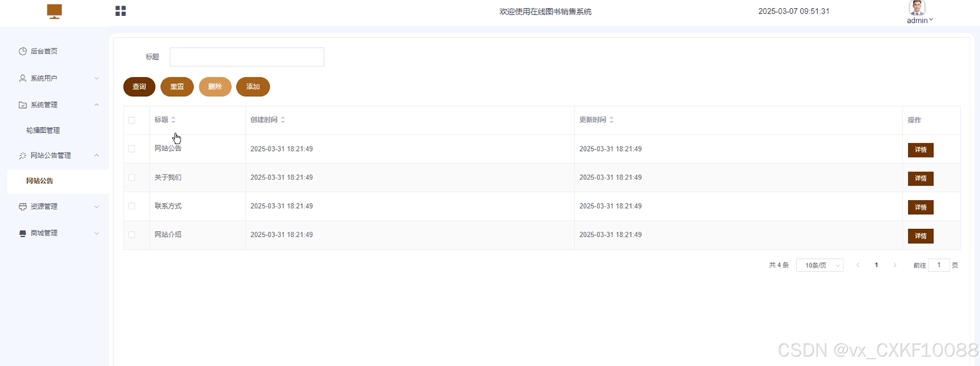Go to next page arrow

click(x=895, y=265)
